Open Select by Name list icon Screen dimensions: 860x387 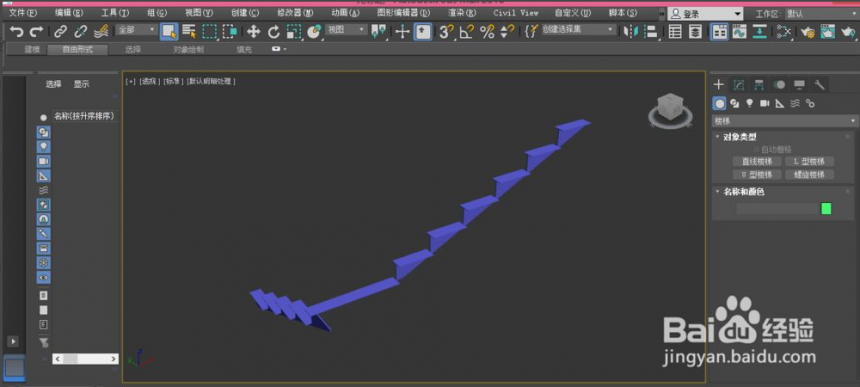[189, 32]
